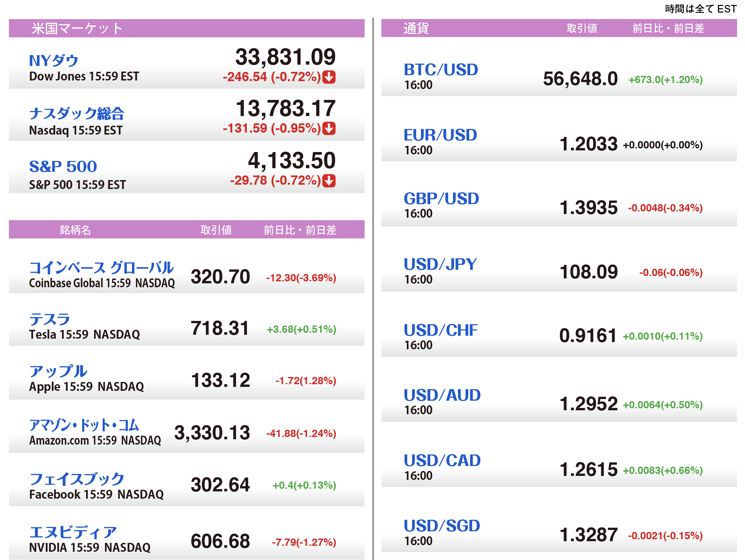Click the USD/JPY currency pair

(x=440, y=264)
